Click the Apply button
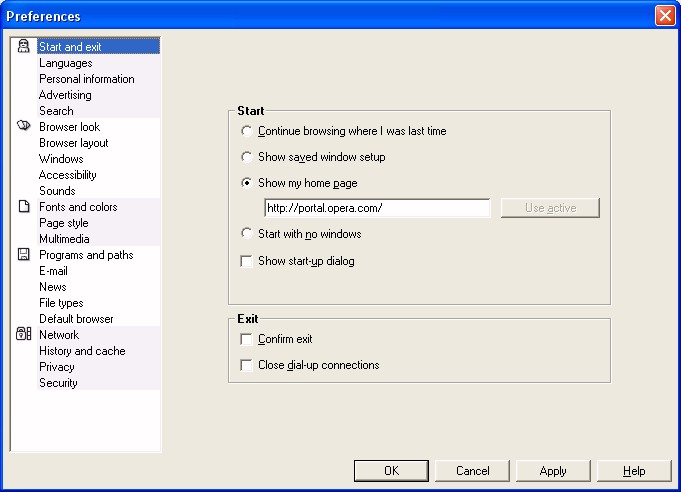Viewport: 681px width, 492px height. coord(553,471)
